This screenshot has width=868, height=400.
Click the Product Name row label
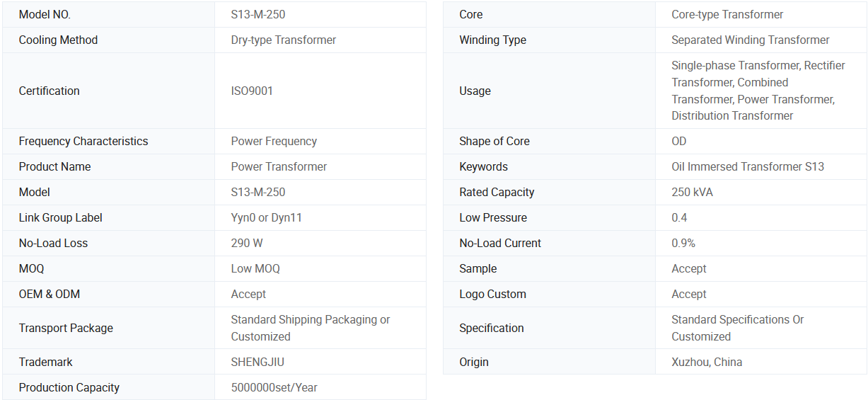pos(54,166)
